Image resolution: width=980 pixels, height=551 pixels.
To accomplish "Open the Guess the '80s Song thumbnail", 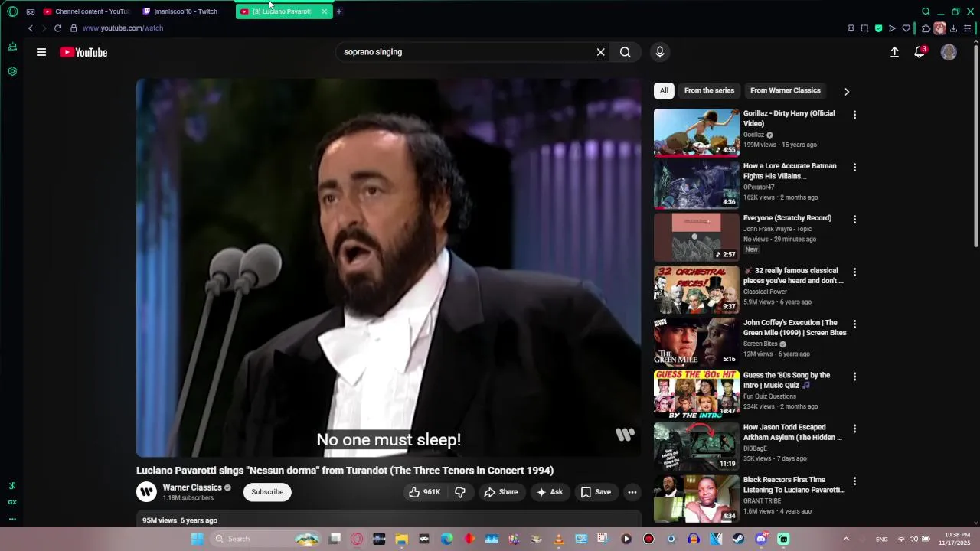I will (x=696, y=394).
